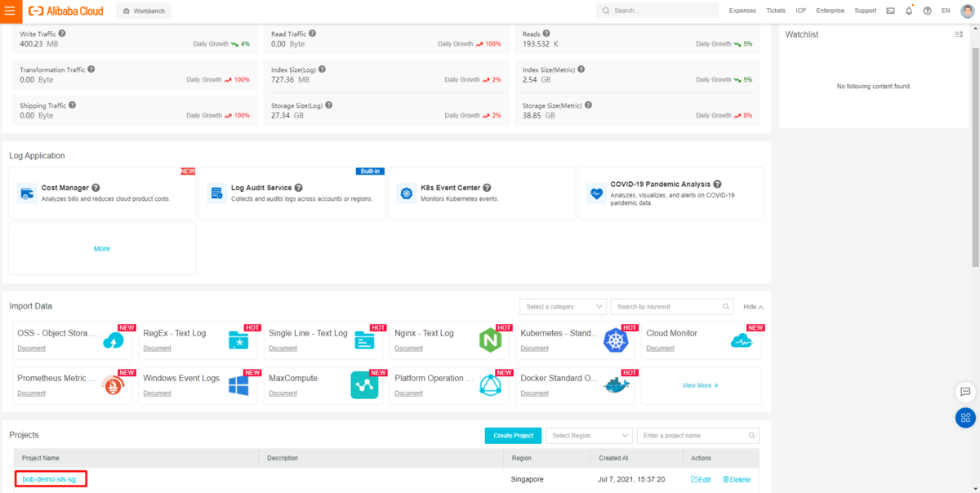Screen dimensions: 980x493
Task: Open the ICP menu
Action: (x=800, y=11)
